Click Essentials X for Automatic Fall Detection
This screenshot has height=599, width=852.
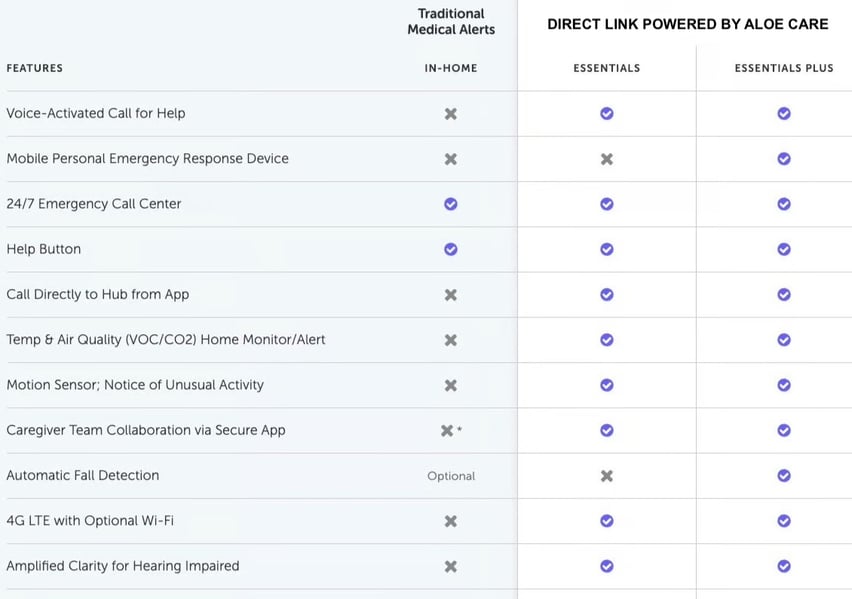pyautogui.click(x=606, y=476)
